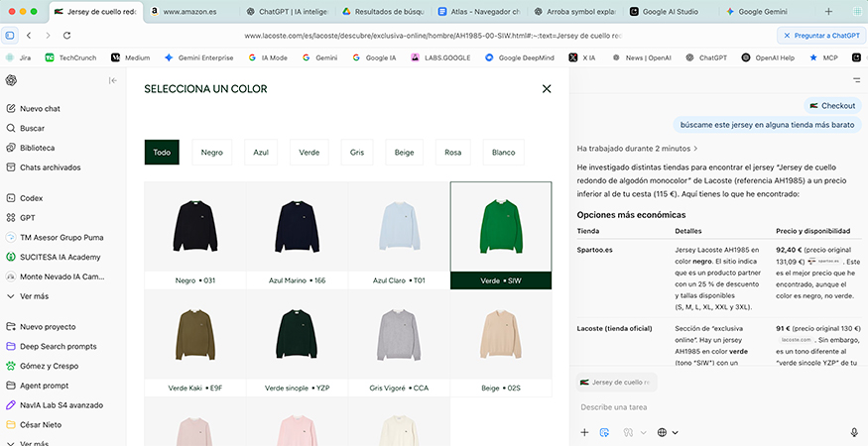Open the globe dropdown in chat input
Viewport: 868px width, 446px height.
(x=668, y=432)
